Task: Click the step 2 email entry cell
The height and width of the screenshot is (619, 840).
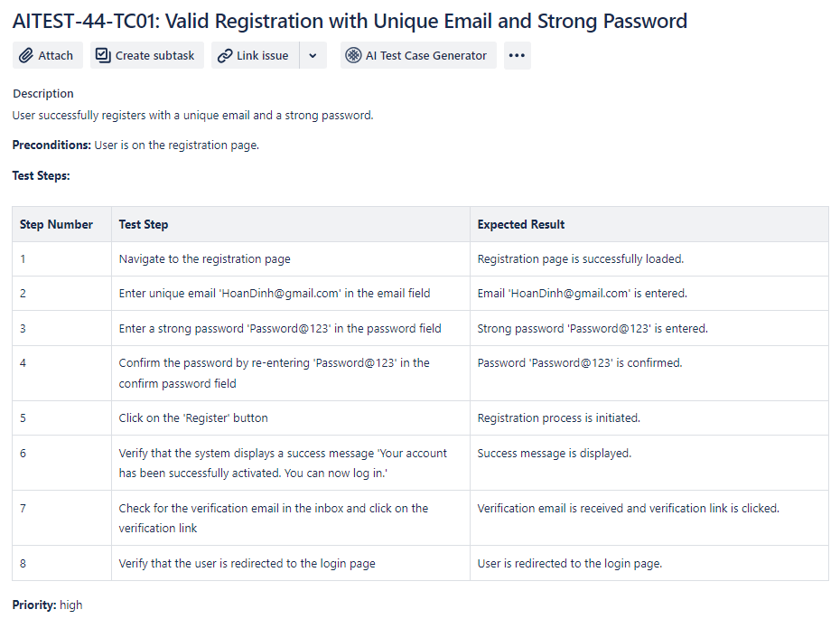Action: 275,294
